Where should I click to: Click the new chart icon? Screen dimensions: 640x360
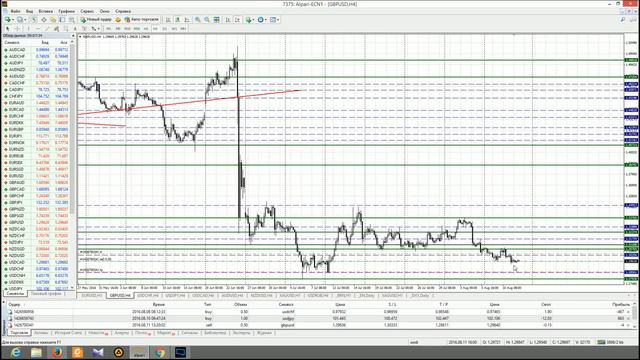click(7, 20)
